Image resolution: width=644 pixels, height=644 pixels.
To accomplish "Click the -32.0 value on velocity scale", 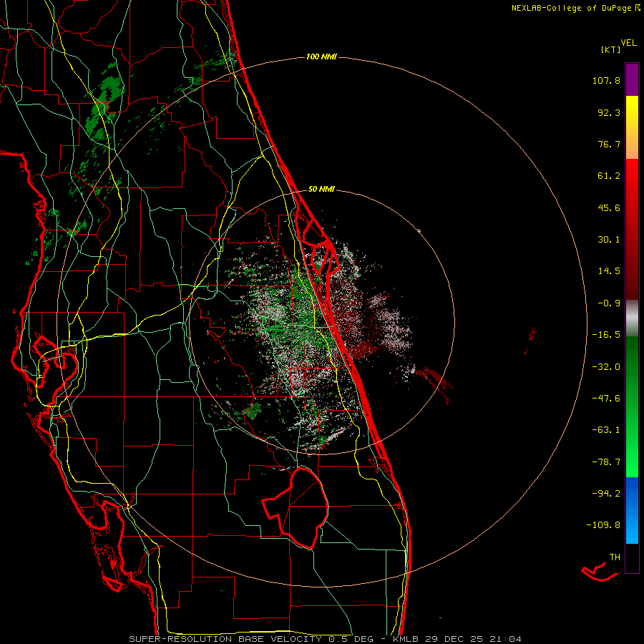I will [x=606, y=367].
